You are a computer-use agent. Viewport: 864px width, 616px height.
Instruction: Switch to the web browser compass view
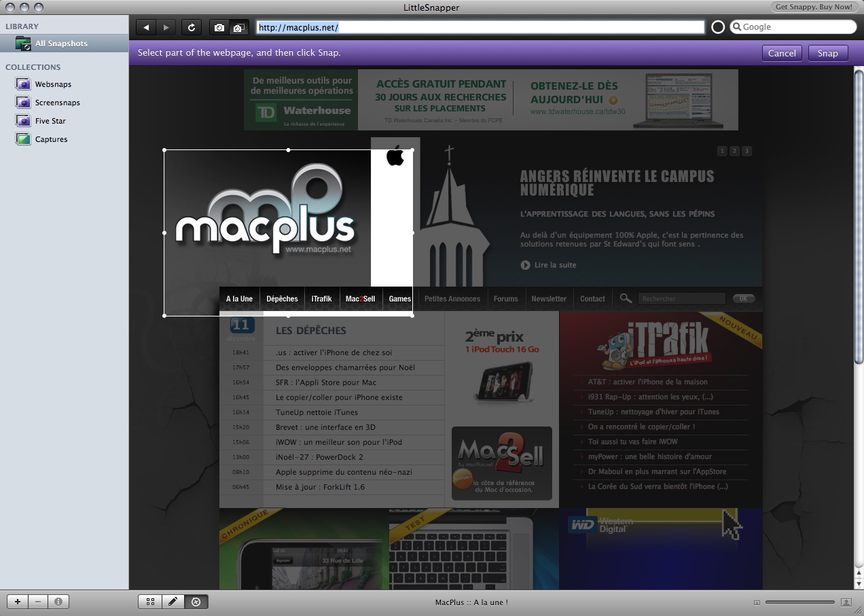(x=196, y=602)
